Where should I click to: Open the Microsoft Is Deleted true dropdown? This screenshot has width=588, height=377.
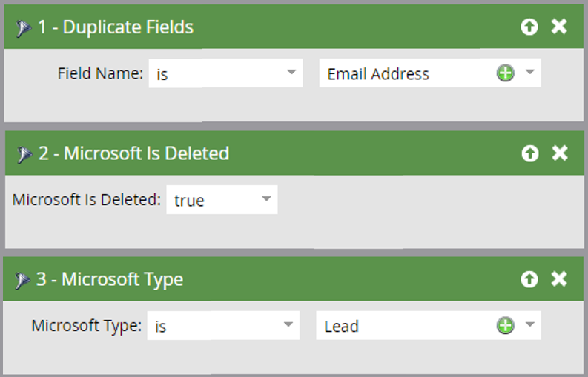(x=222, y=199)
